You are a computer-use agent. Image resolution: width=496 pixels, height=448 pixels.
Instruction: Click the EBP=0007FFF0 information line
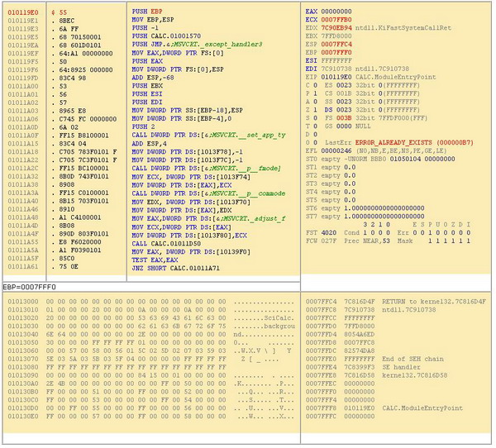(33, 286)
